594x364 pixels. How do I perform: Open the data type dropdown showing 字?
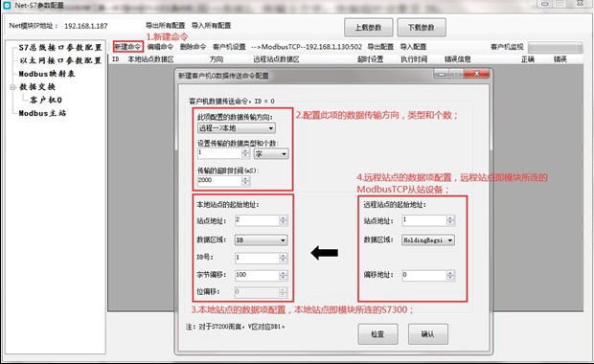(271, 154)
